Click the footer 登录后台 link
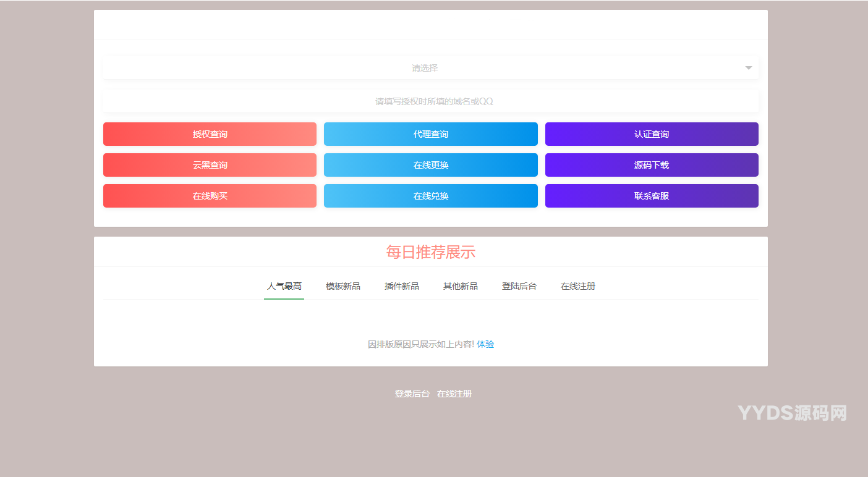The height and width of the screenshot is (477, 868). click(412, 394)
